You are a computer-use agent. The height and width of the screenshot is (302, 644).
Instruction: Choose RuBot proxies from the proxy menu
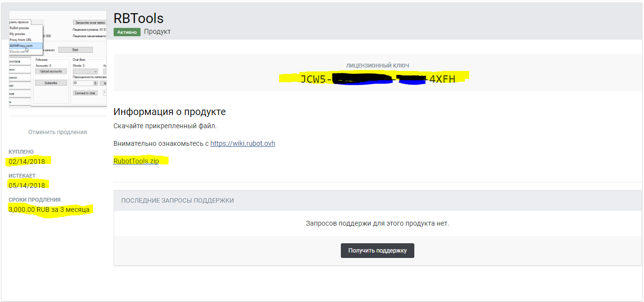[20, 28]
